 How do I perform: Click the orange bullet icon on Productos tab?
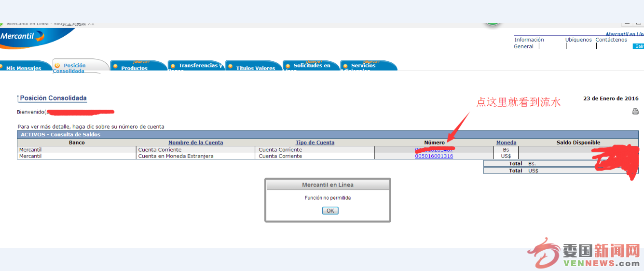(x=115, y=67)
